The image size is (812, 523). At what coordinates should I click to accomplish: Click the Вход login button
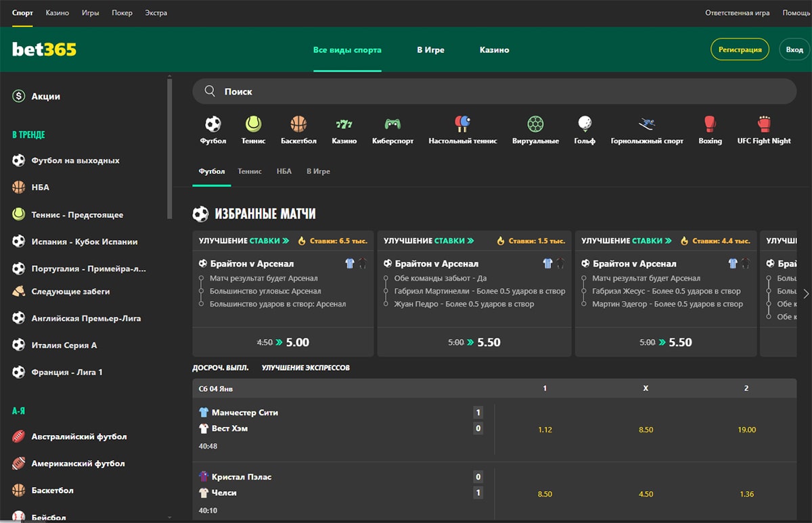[x=794, y=49]
